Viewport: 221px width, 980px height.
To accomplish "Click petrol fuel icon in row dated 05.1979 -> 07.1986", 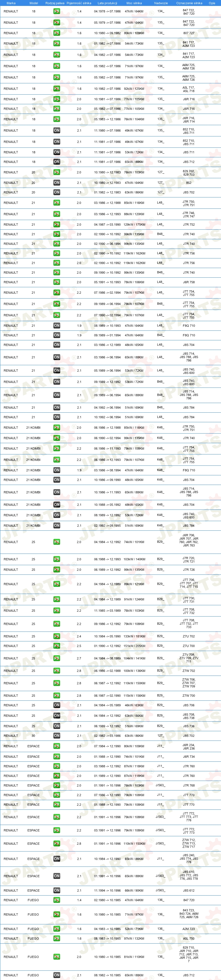I will (x=57, y=23).
